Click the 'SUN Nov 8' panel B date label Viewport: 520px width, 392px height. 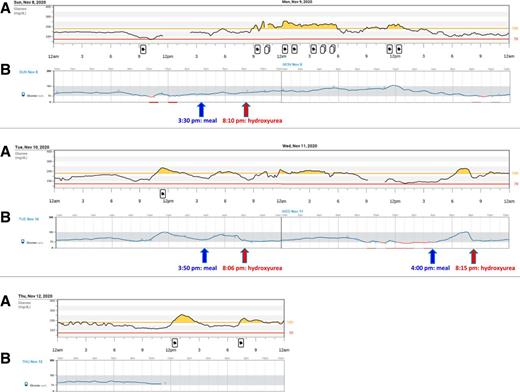[x=29, y=72]
